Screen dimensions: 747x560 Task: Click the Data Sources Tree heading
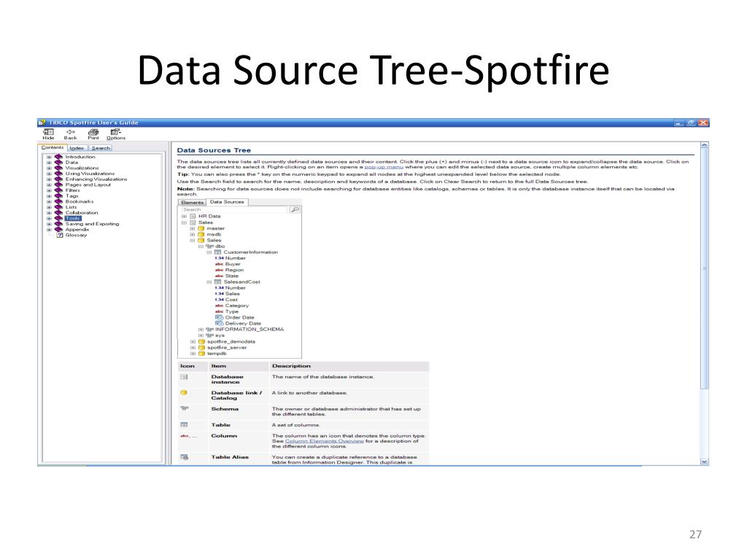click(214, 150)
